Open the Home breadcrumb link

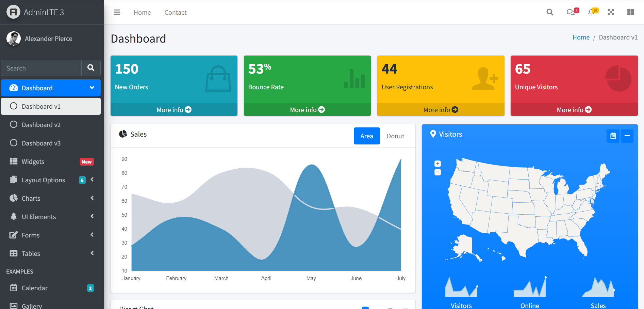click(x=581, y=37)
